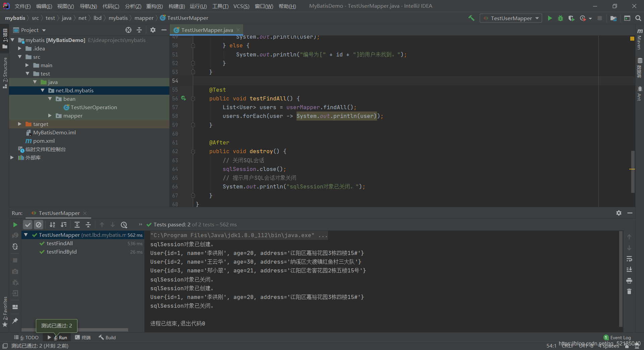Open the Structure side panel
The image size is (644, 350).
click(5, 72)
